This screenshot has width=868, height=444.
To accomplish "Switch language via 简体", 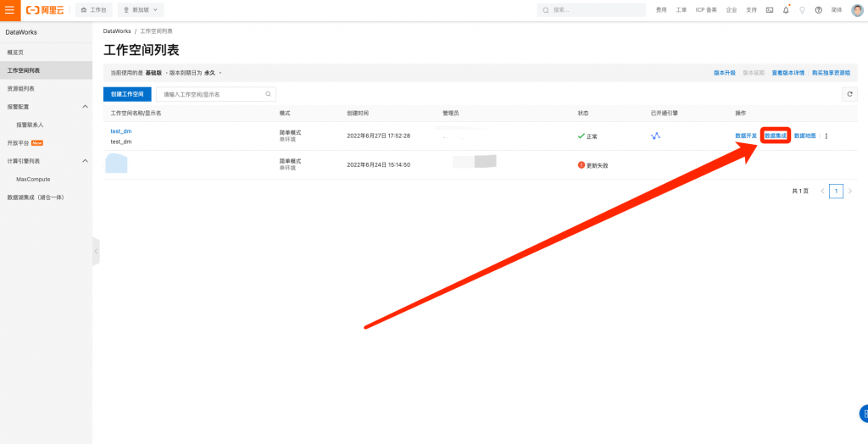I will [x=837, y=10].
